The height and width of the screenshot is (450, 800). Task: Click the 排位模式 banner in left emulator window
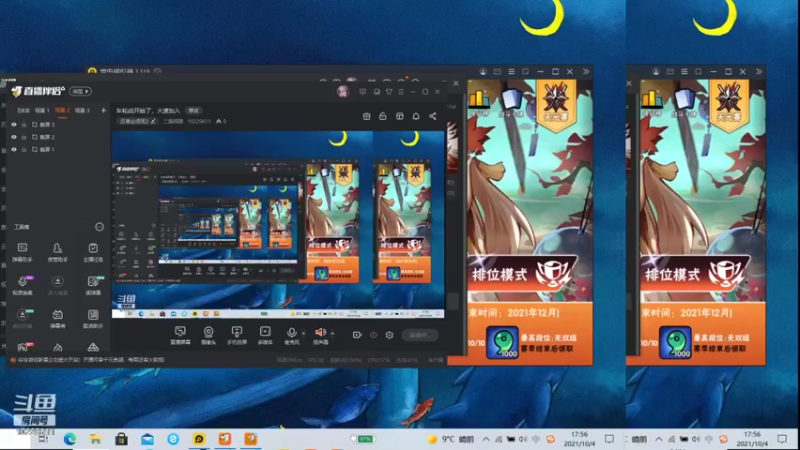(x=521, y=274)
